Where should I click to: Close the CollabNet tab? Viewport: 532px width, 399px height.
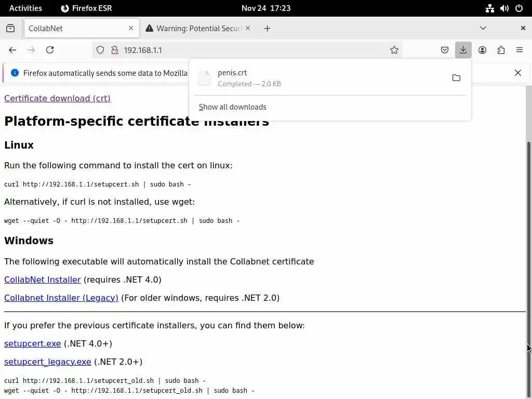click(x=131, y=28)
